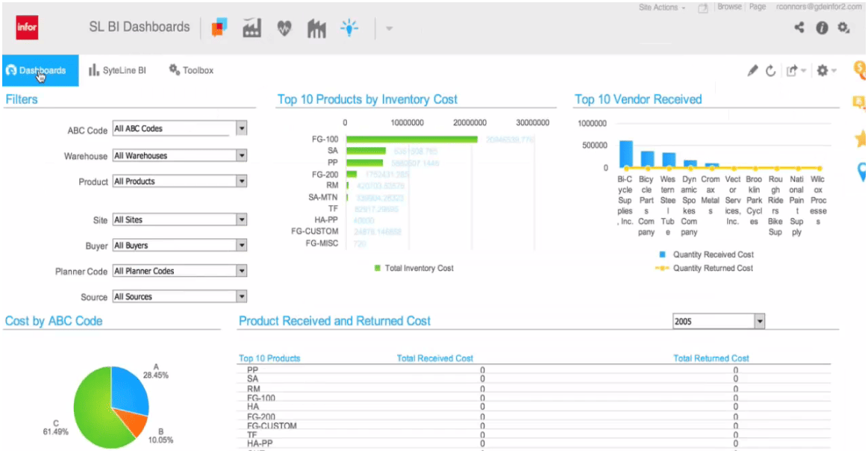Open the orange and blue squares dashboard icon

219,27
